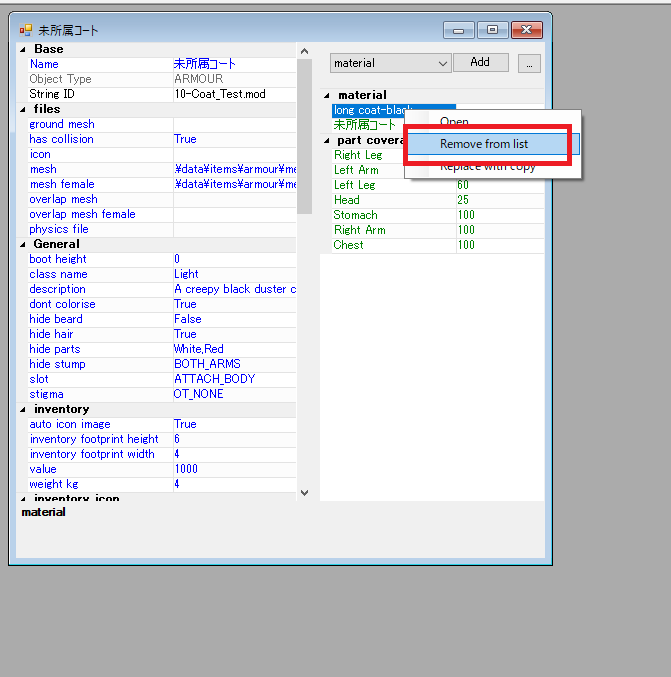The height and width of the screenshot is (677, 671).
Task: Collapse the files section
Action: (x=23, y=110)
